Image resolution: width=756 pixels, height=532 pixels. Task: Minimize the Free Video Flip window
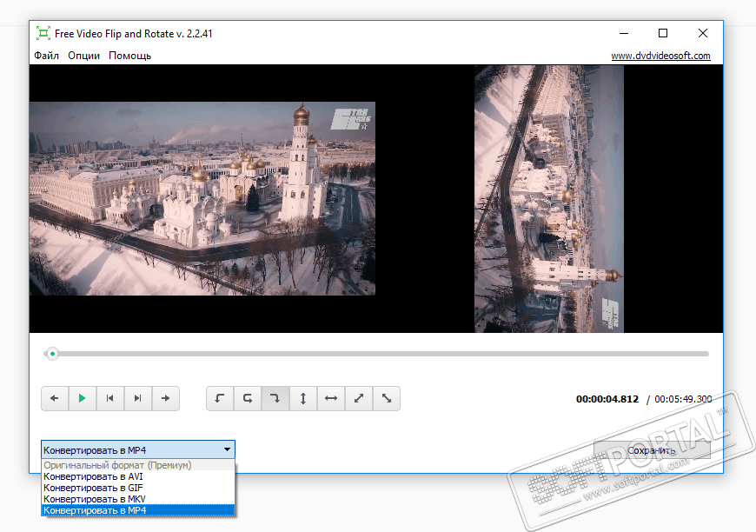[624, 33]
